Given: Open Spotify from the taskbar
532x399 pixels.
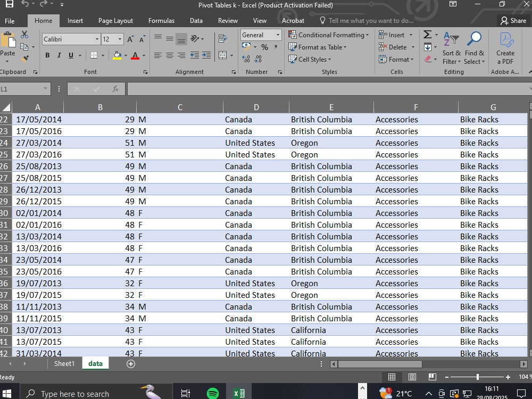Looking at the screenshot, I should click(x=213, y=394).
